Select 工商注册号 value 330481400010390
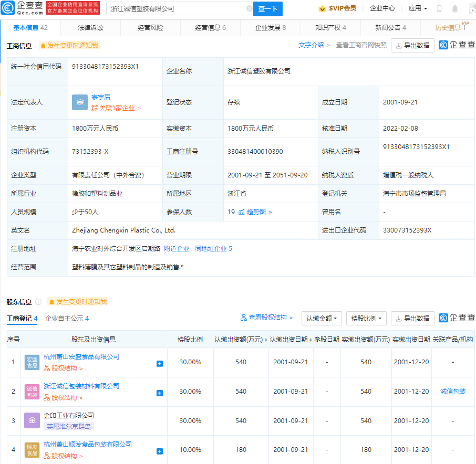 255,152
